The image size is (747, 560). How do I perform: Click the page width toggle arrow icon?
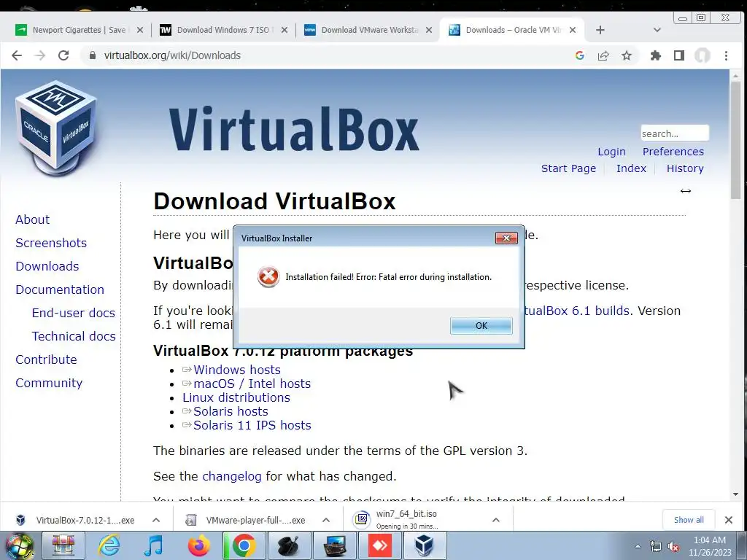[x=686, y=191]
